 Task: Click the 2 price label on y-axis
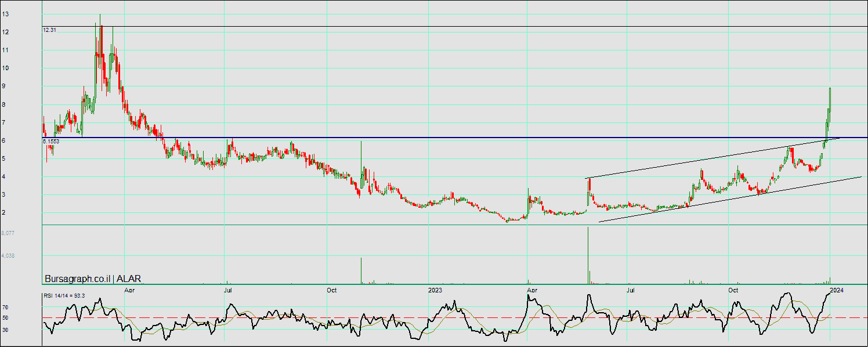(x=3, y=213)
